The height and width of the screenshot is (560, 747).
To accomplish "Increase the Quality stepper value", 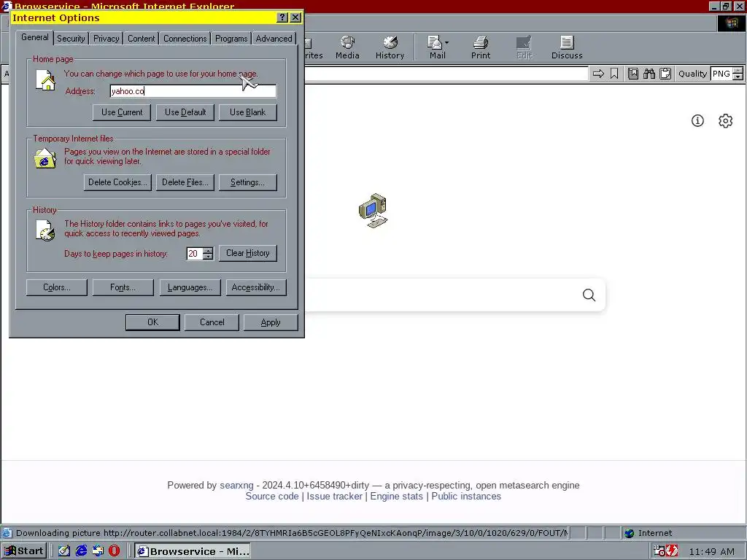I will pos(738,71).
